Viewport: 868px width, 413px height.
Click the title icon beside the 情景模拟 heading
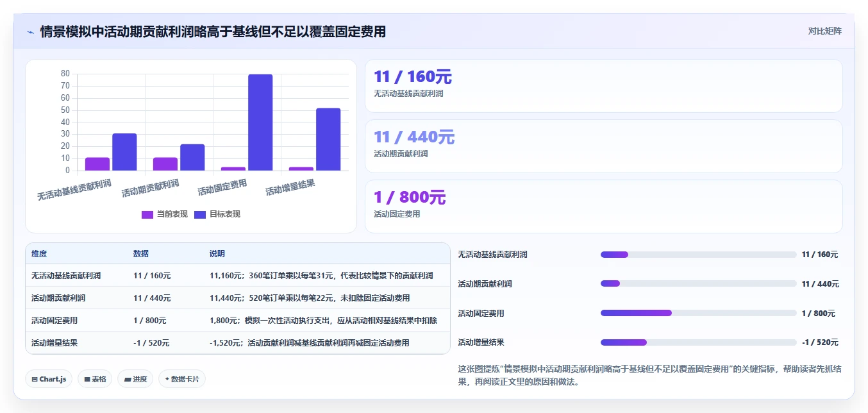30,31
